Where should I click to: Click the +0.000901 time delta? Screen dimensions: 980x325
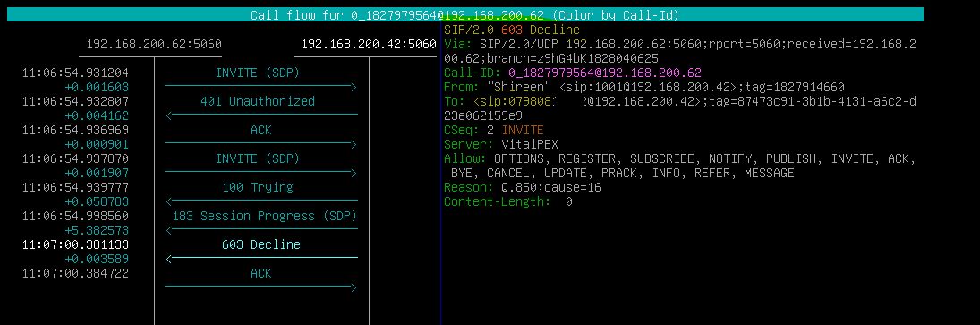97,144
